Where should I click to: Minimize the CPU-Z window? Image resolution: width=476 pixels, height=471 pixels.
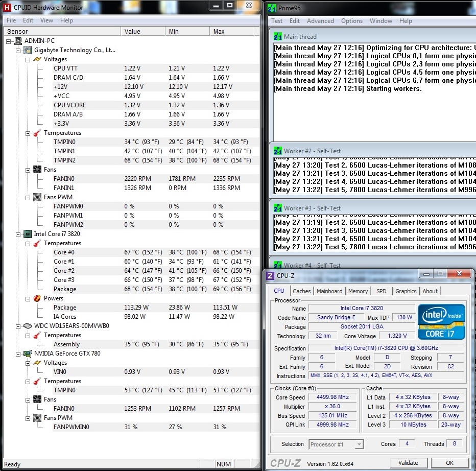426,274
